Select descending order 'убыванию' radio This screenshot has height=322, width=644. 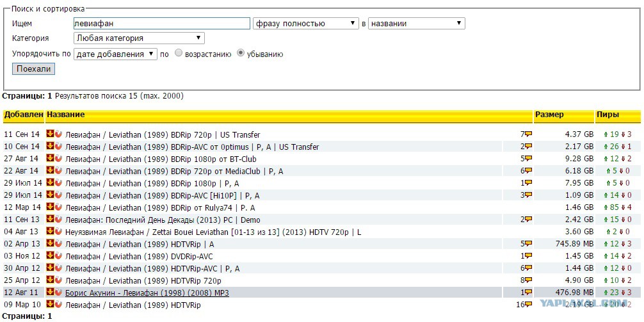pos(241,53)
